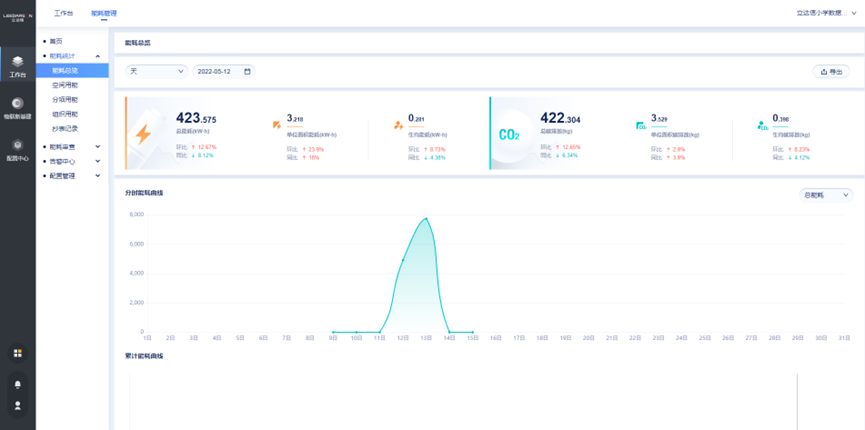The image size is (865, 430).
Task: Open the 总能耗 chart type dropdown
Action: pyautogui.click(x=826, y=195)
